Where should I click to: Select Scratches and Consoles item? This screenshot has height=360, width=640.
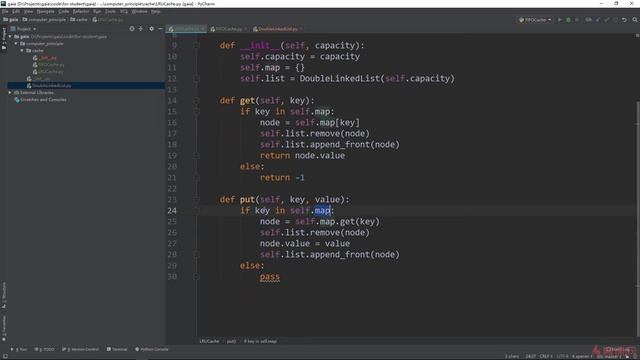point(40,99)
